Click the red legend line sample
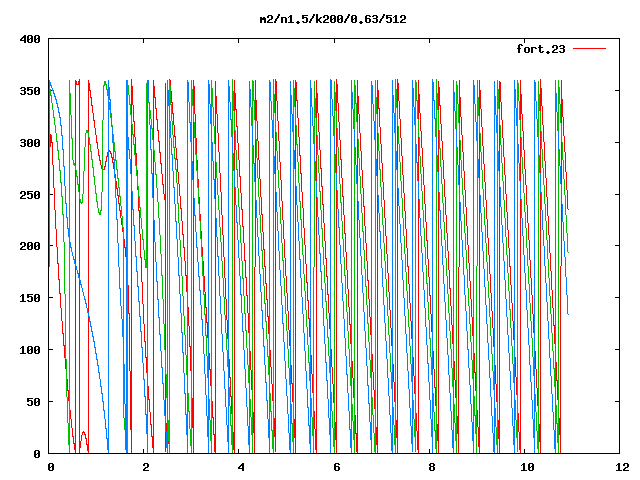The width and height of the screenshot is (640, 480). pos(589,49)
